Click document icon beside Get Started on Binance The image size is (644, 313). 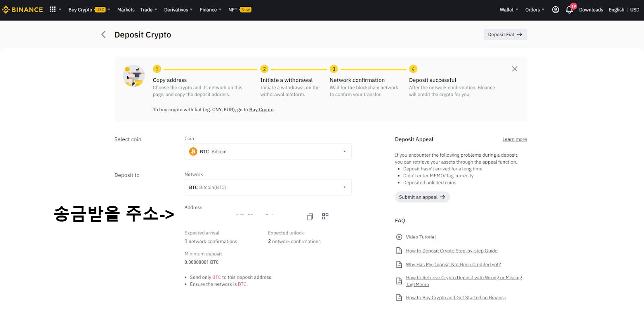[x=399, y=298]
